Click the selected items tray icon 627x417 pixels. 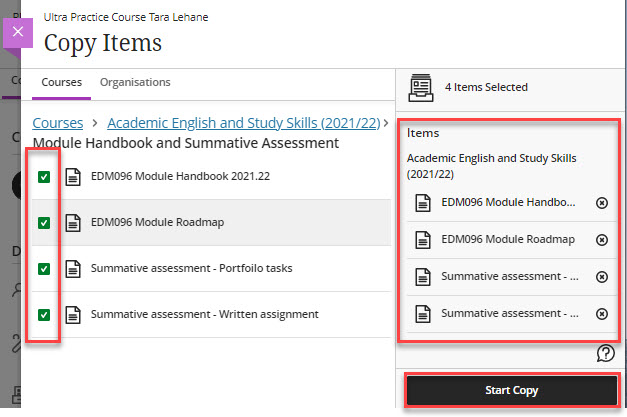pos(421,88)
